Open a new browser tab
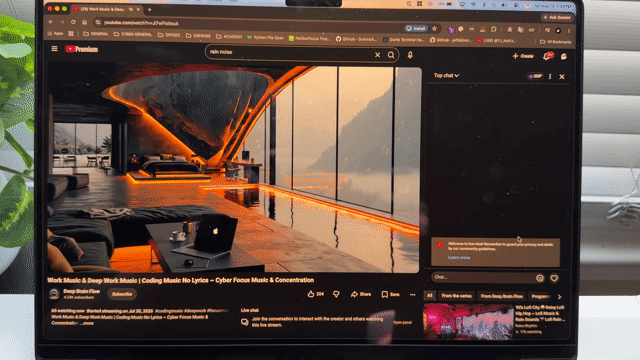The height and width of the screenshot is (360, 640). coord(149,9)
